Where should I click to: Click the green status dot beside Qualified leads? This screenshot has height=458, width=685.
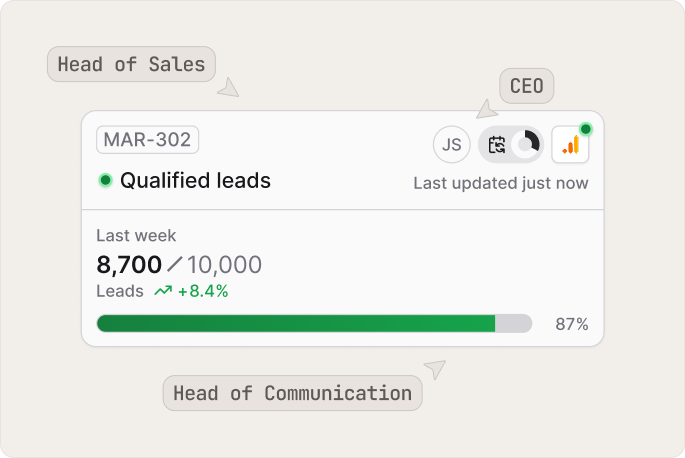point(105,181)
